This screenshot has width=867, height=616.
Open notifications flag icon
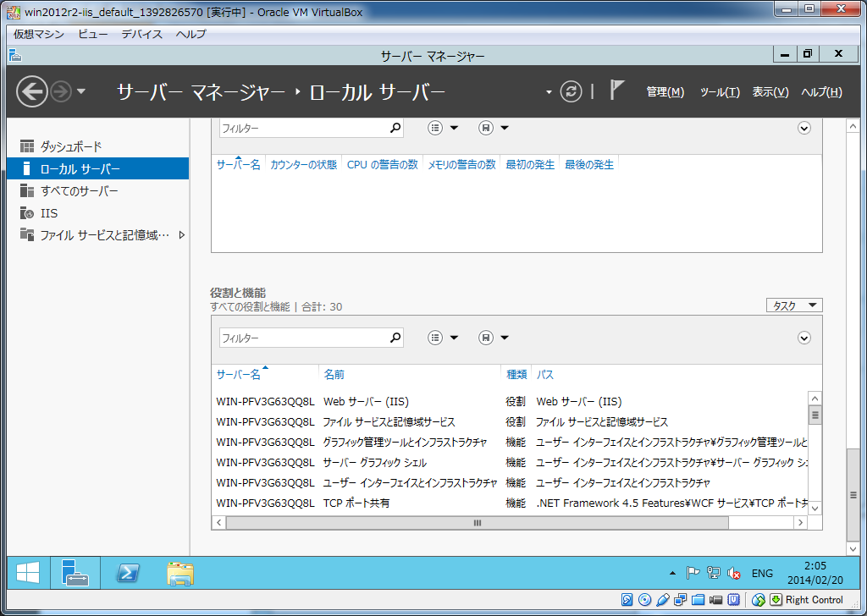(x=616, y=90)
